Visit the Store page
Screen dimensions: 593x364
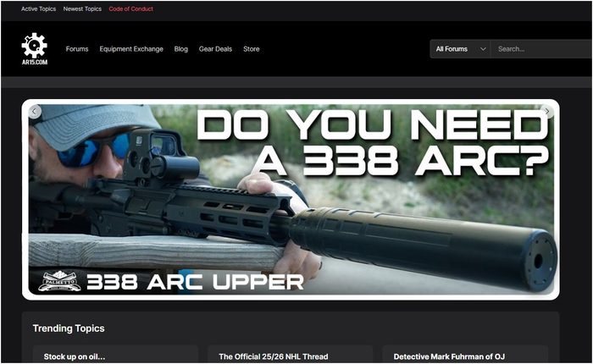[251, 49]
